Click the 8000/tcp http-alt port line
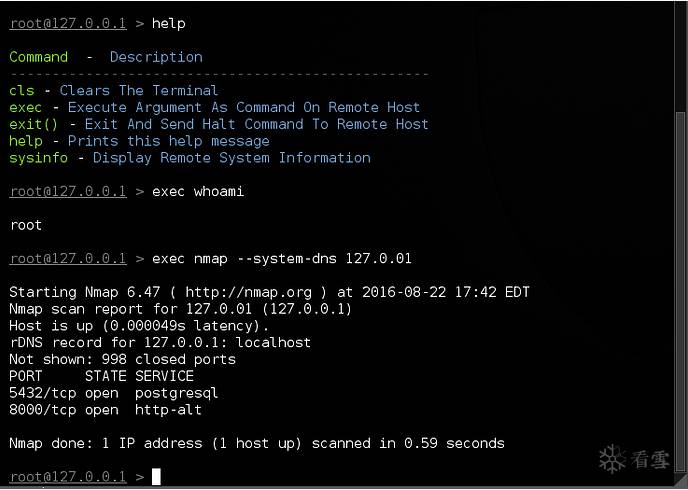Viewport: 688px width, 490px height. [x=105, y=410]
